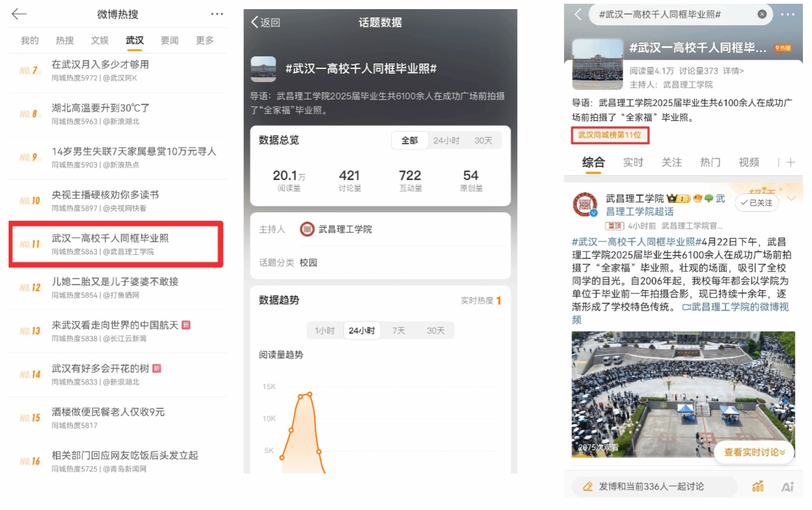The height and width of the screenshot is (510, 812).
Task: Open the topic cover image on right panel
Action: point(597,64)
